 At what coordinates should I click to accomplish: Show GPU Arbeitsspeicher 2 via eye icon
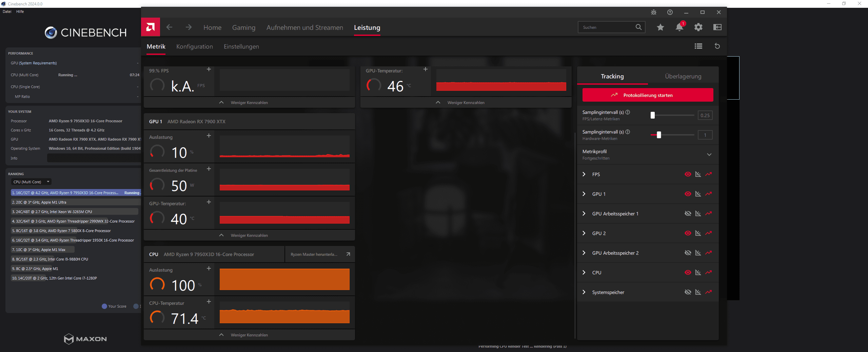[688, 253]
